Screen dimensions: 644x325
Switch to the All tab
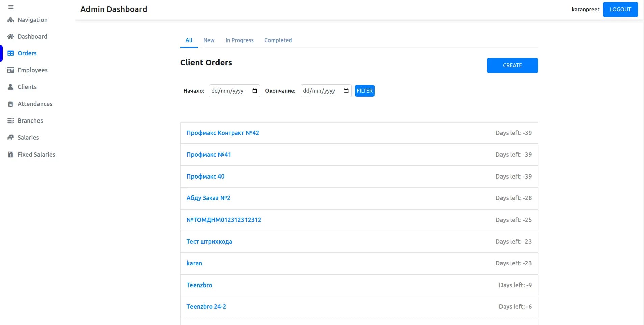coord(189,40)
